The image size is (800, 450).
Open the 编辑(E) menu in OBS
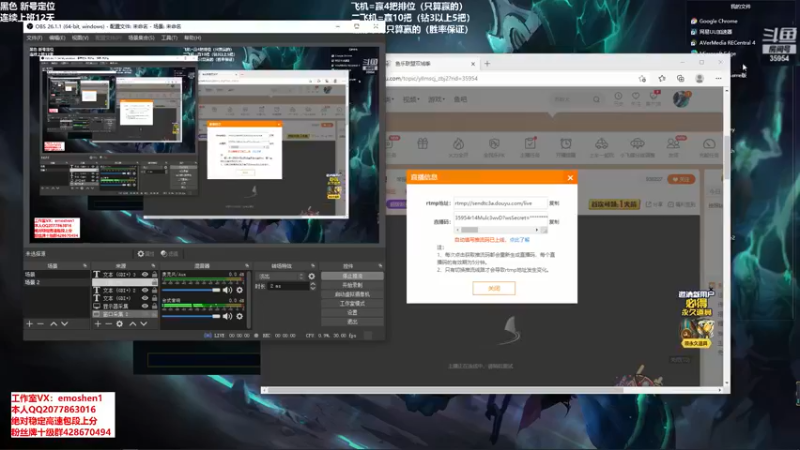tap(57, 38)
